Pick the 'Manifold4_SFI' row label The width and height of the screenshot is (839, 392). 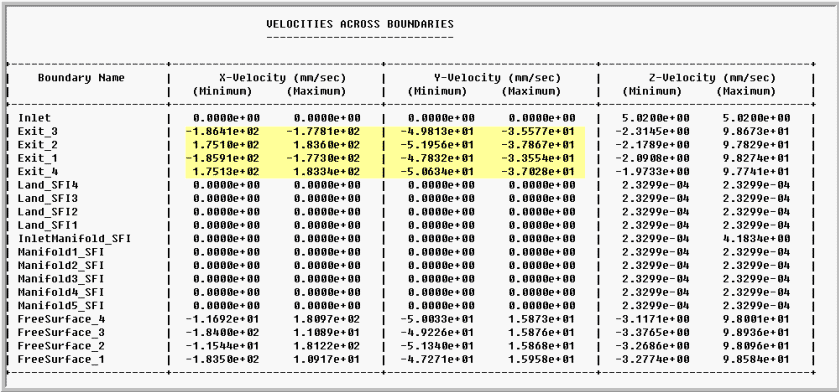tap(61, 292)
